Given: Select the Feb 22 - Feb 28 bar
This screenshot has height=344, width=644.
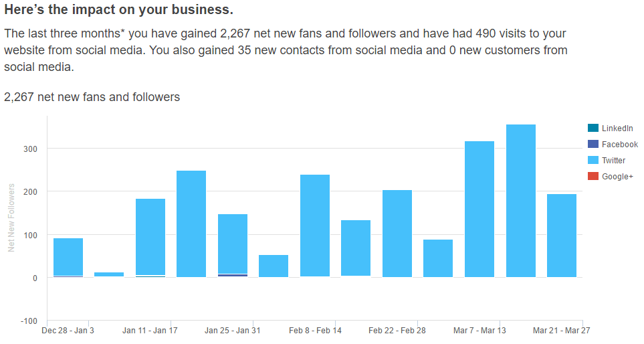Looking at the screenshot, I should [x=397, y=234].
